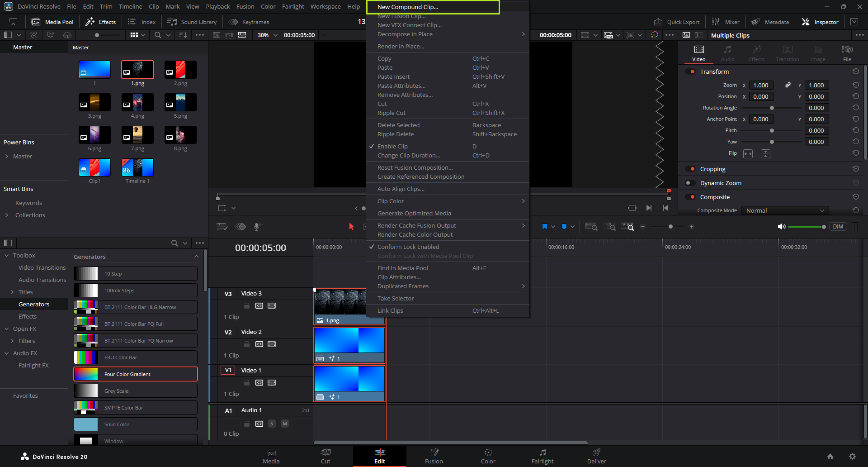Image resolution: width=868 pixels, height=467 pixels.
Task: Adjust the Rotation Angle slider
Action: pos(772,108)
